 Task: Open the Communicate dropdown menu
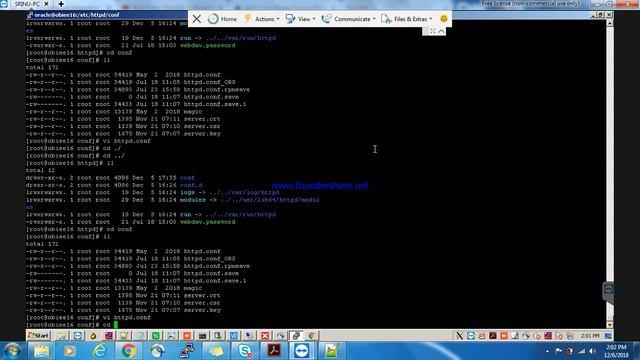tap(349, 19)
